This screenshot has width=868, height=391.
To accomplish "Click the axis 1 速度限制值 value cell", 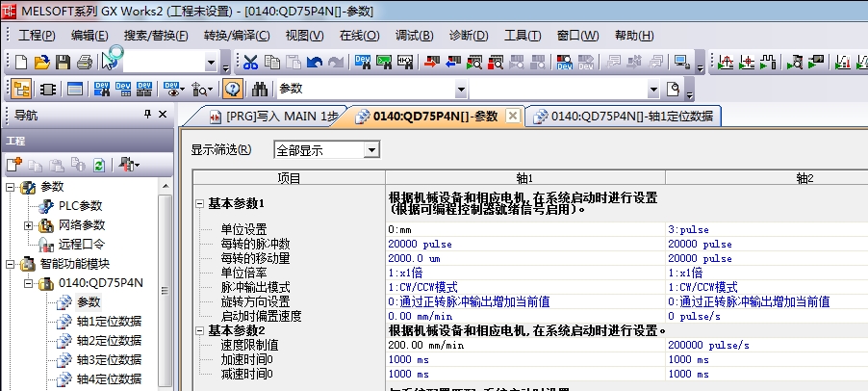I will click(x=524, y=344).
